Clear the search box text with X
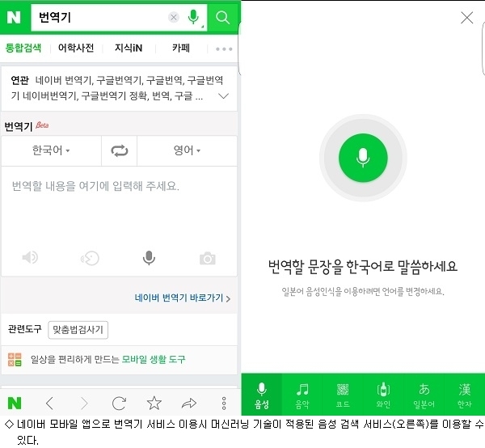The height and width of the screenshot is (448, 485). (x=174, y=17)
